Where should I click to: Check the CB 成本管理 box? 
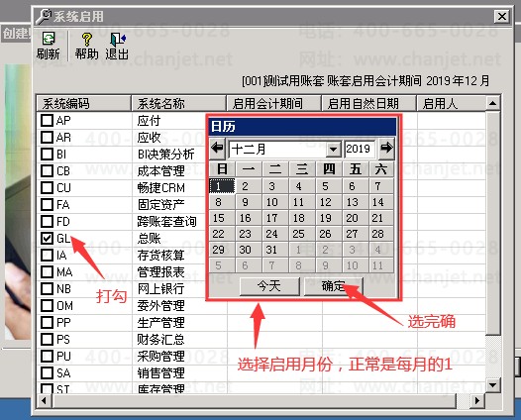pyautogui.click(x=47, y=170)
